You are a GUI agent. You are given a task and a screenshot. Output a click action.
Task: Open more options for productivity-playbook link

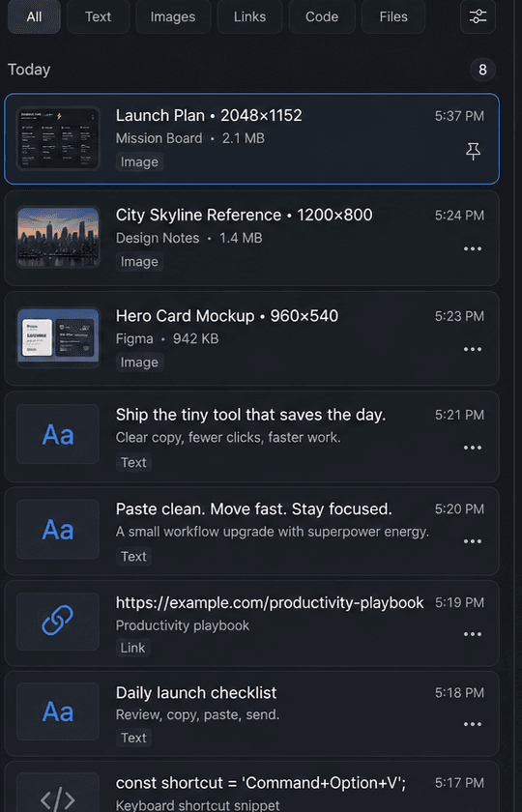(473, 635)
